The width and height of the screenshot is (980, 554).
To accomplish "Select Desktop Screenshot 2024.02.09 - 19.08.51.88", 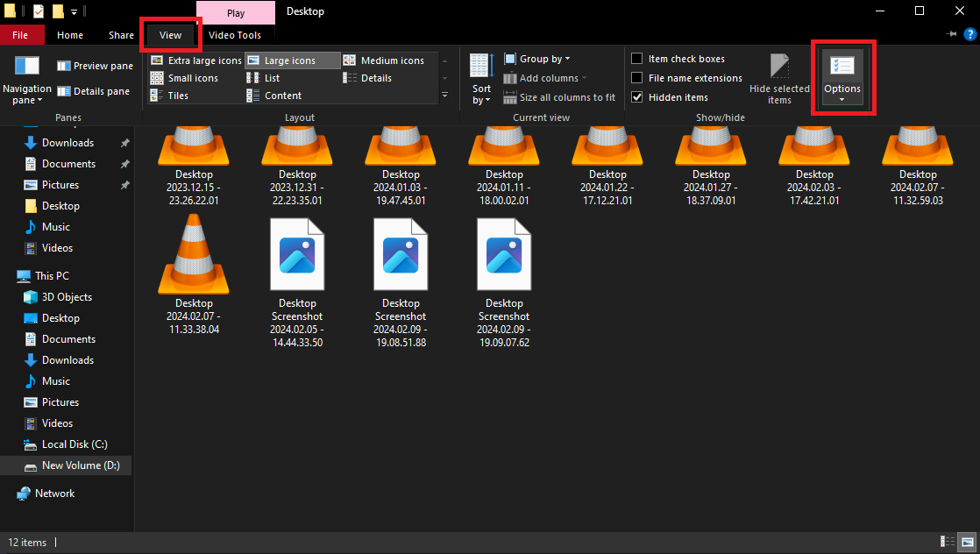I will (x=401, y=281).
